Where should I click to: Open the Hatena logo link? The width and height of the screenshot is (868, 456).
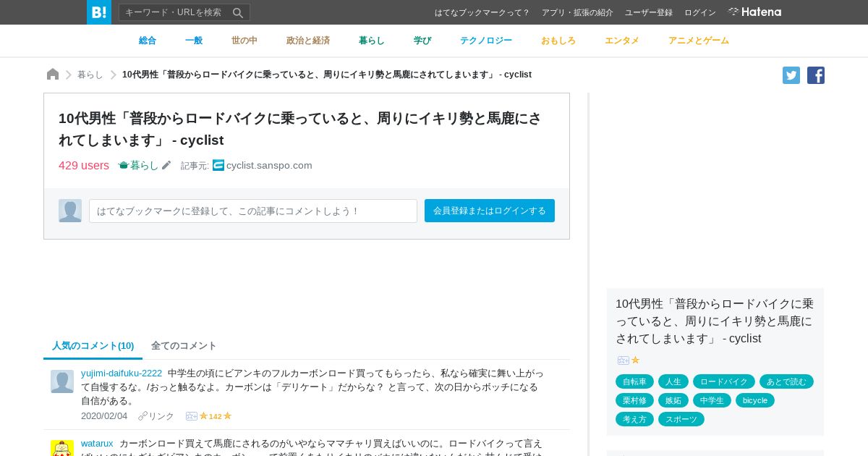[754, 12]
